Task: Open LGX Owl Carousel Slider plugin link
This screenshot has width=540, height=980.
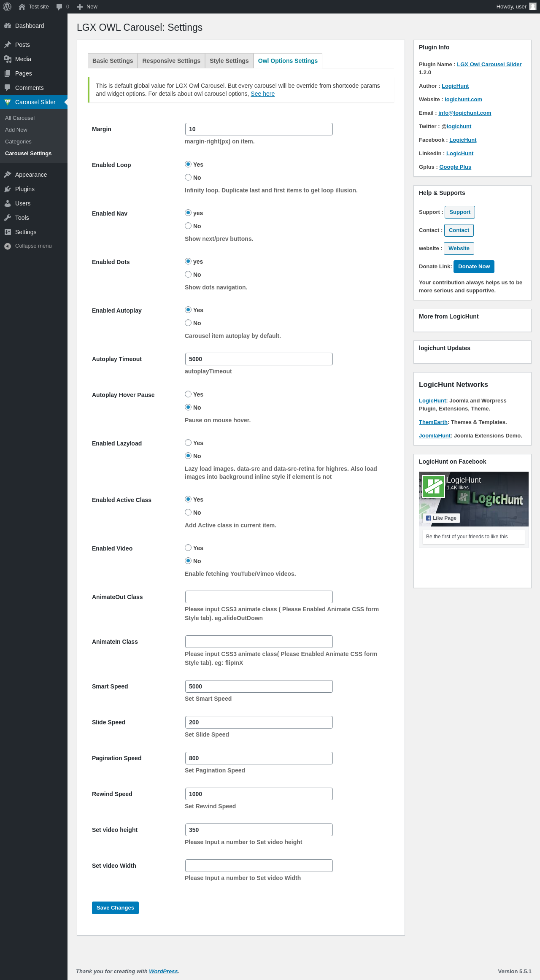Action: [x=489, y=65]
